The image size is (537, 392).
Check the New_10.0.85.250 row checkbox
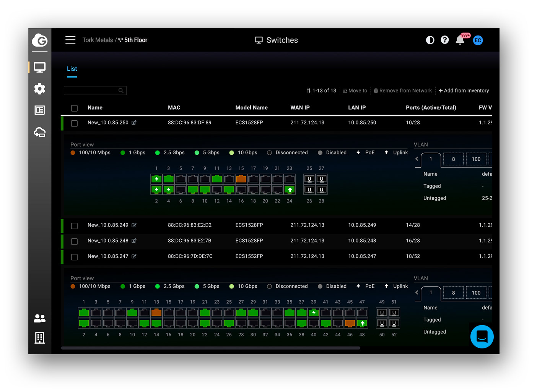[75, 123]
